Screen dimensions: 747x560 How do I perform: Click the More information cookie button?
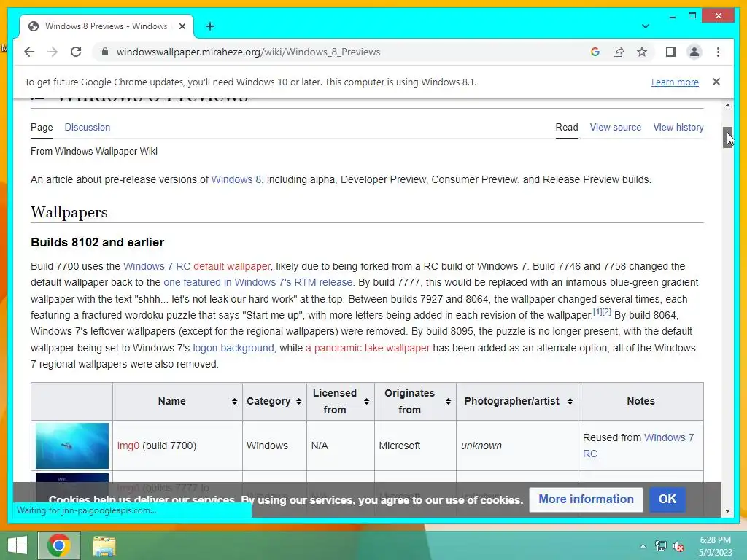[x=586, y=499]
